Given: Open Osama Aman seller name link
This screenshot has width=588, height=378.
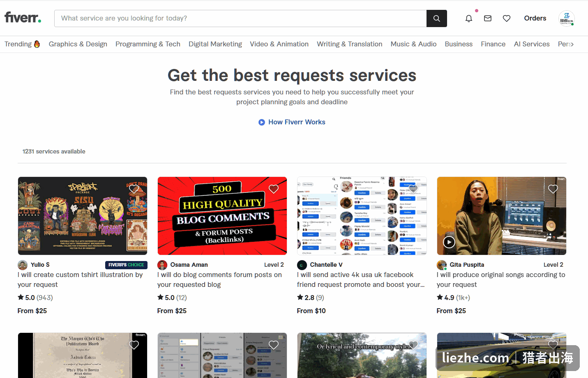Looking at the screenshot, I should [189, 265].
